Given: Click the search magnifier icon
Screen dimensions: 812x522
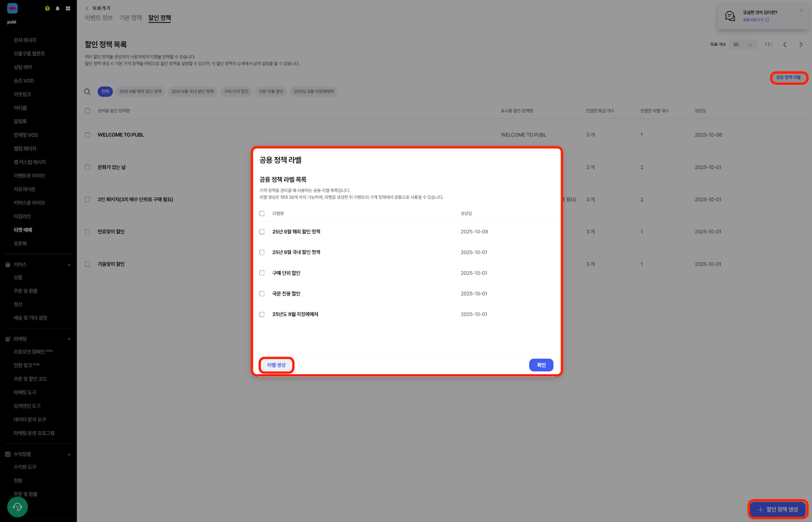Looking at the screenshot, I should (x=87, y=92).
